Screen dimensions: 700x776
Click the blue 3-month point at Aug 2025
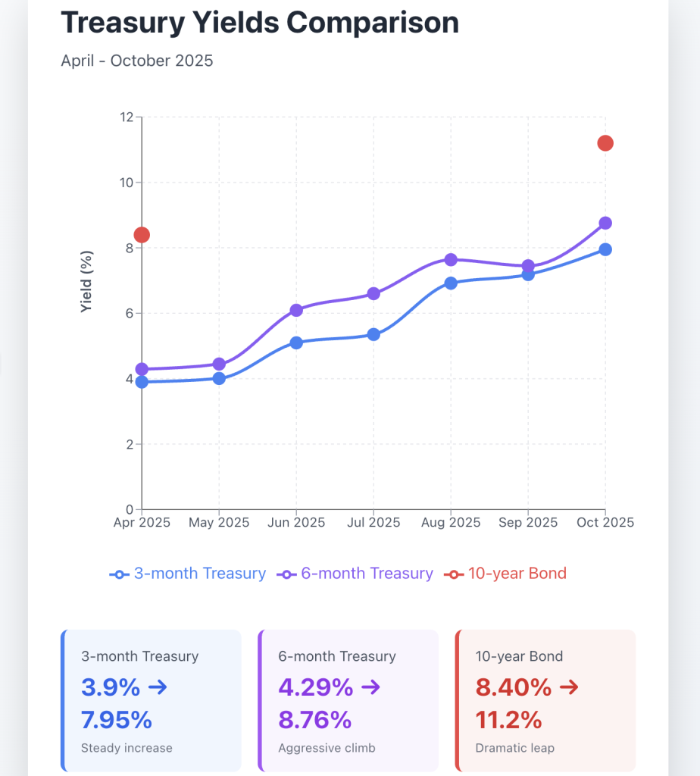pos(451,283)
